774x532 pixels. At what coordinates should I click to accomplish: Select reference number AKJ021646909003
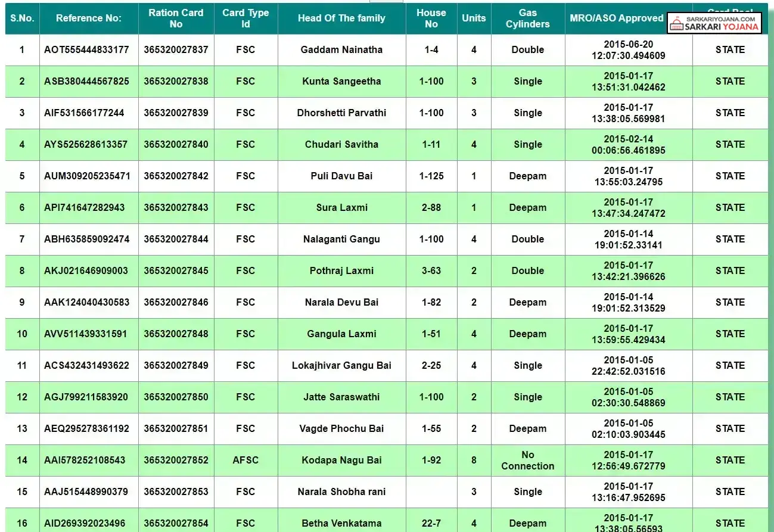coord(86,271)
